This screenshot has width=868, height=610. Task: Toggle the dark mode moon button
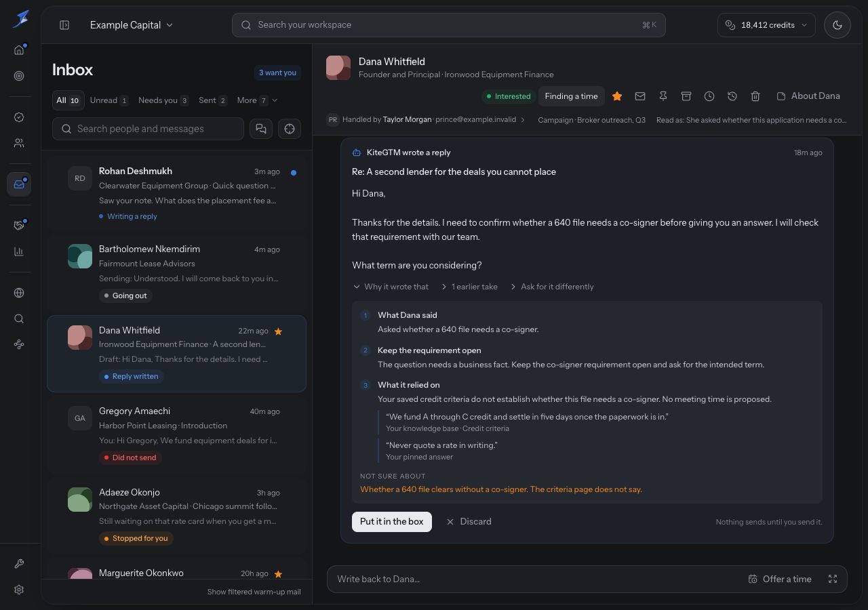(x=837, y=25)
